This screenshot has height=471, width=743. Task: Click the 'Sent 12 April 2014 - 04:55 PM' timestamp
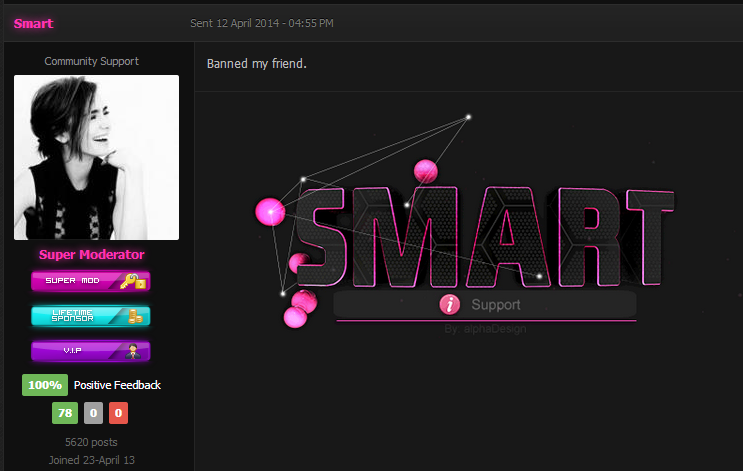[262, 23]
